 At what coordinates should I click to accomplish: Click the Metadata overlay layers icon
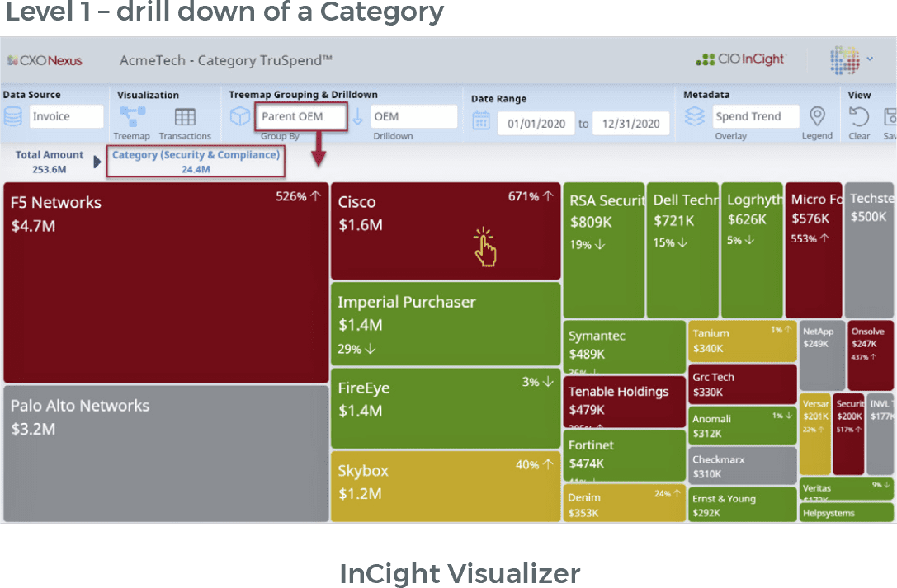pyautogui.click(x=695, y=116)
